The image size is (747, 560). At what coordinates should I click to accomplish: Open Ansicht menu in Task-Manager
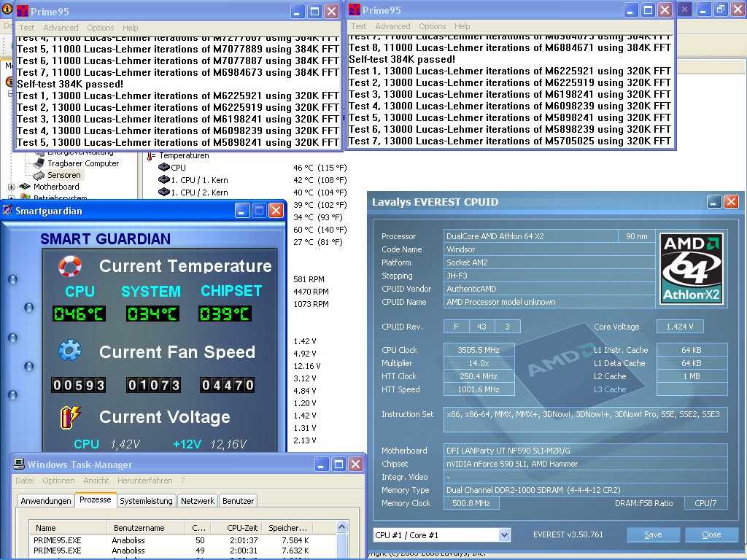[x=96, y=481]
